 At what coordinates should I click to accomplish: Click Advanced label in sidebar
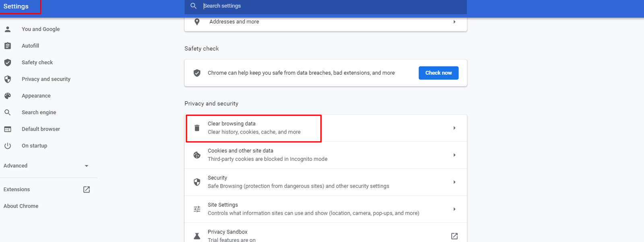15,166
